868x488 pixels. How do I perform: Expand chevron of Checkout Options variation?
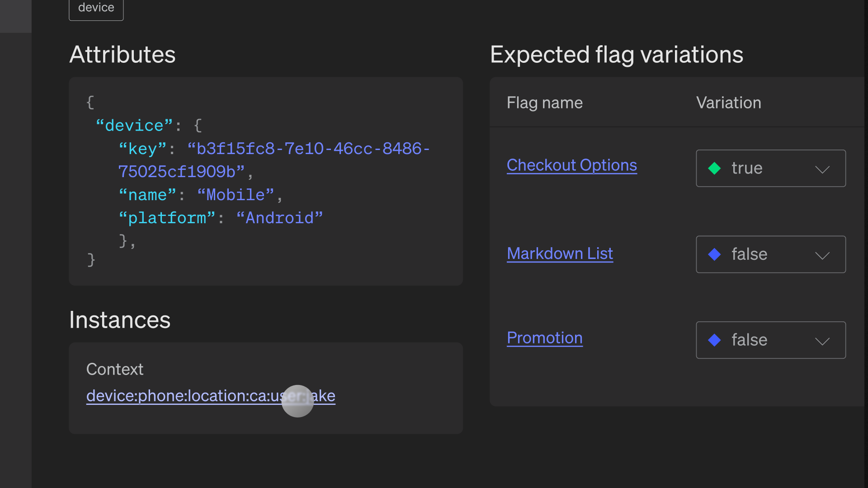pyautogui.click(x=822, y=169)
